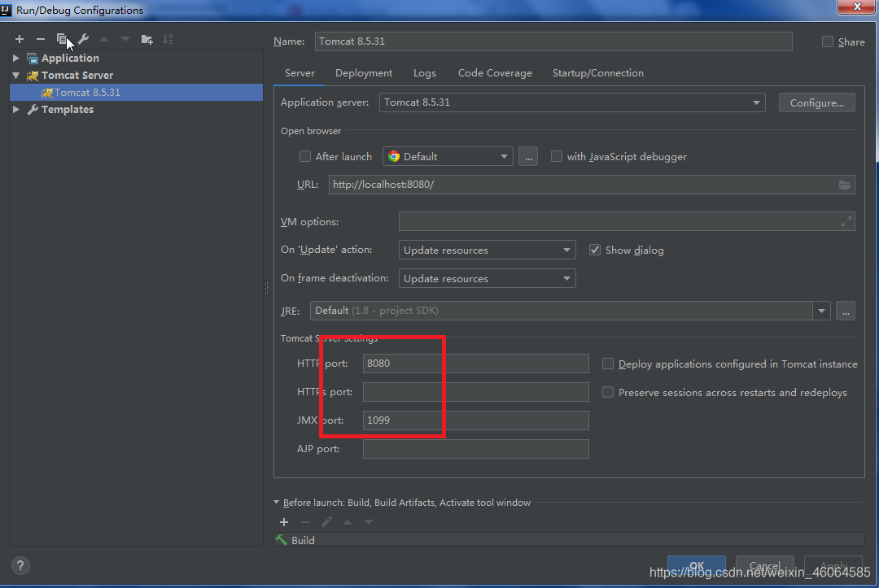Image resolution: width=879 pixels, height=588 pixels.
Task: Sort configurations alphabetically icon
Action: [x=168, y=39]
